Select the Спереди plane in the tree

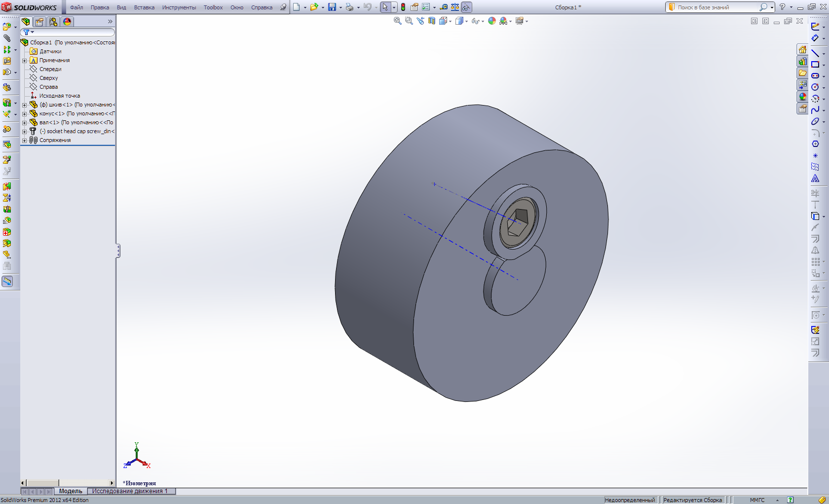click(x=50, y=69)
